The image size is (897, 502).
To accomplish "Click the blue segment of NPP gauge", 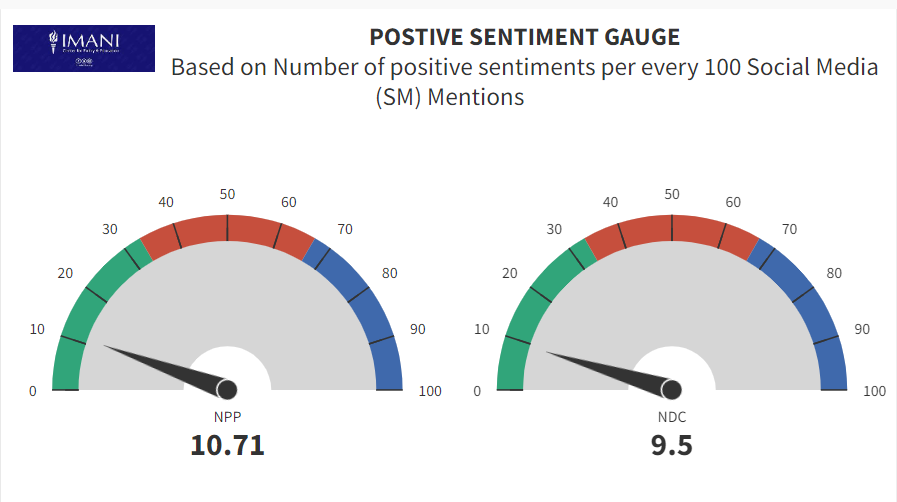I will pos(367,302).
